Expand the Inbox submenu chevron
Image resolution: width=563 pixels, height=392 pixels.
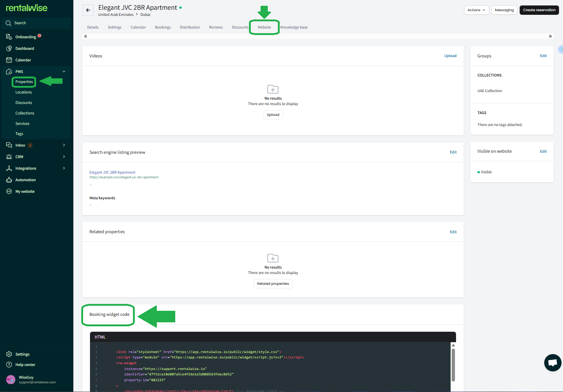click(x=64, y=145)
